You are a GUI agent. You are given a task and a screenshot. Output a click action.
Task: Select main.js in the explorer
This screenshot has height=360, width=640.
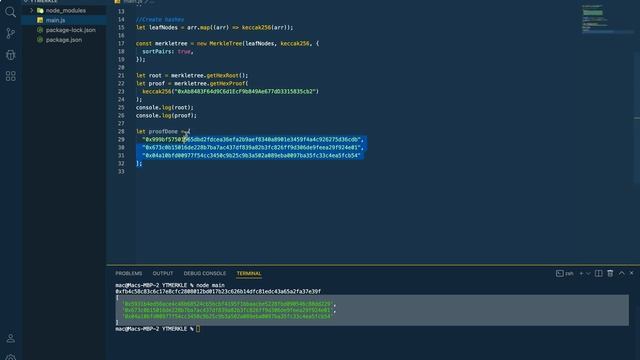[x=56, y=20]
